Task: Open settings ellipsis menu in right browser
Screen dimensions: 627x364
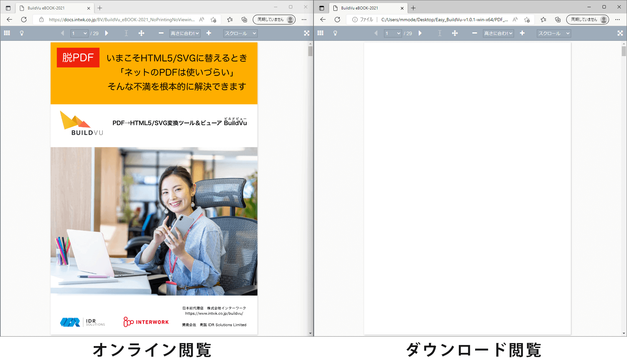Action: coord(618,20)
